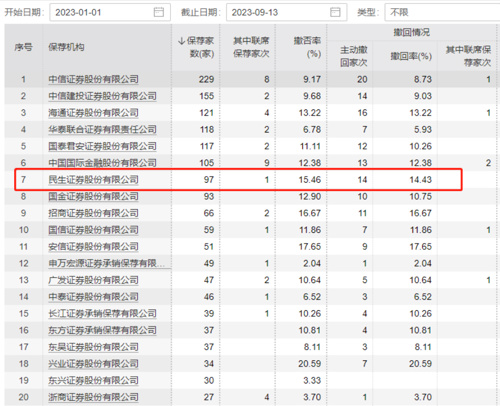This screenshot has width=500, height=406.
Task: Open 申万宏源证券承销保荐 link
Action: pos(107,263)
